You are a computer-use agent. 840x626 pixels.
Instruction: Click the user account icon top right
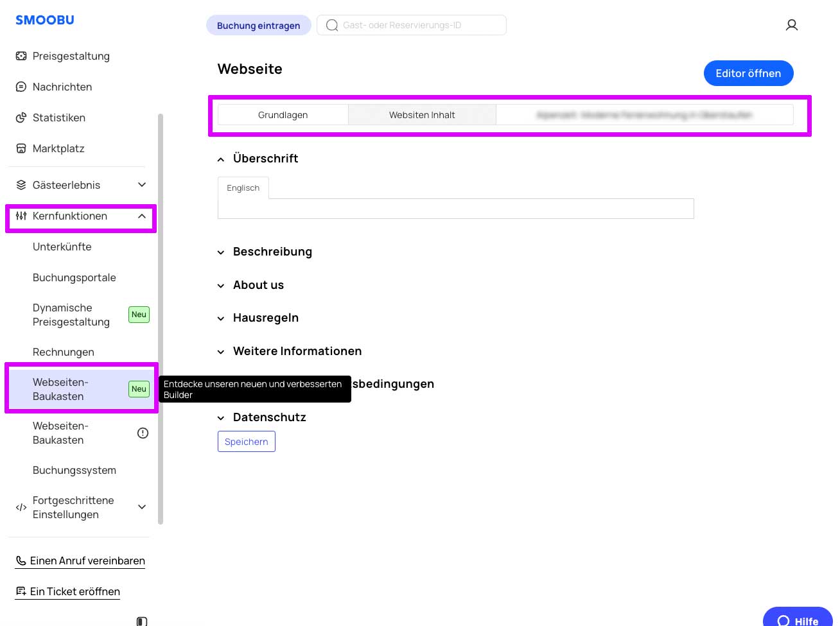[x=791, y=24]
